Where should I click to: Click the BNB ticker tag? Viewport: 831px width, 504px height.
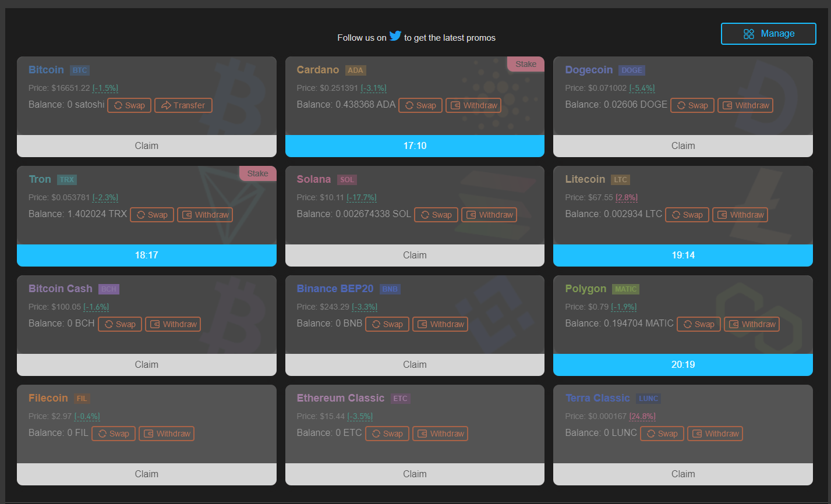390,289
